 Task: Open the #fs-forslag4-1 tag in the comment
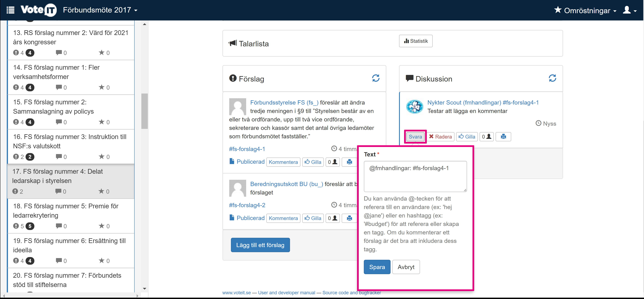click(x=521, y=102)
